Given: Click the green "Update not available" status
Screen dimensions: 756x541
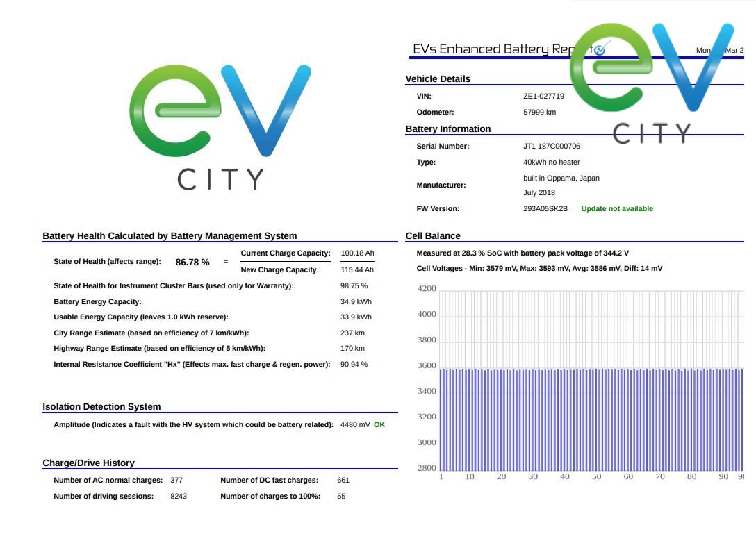Looking at the screenshot, I should tap(617, 209).
